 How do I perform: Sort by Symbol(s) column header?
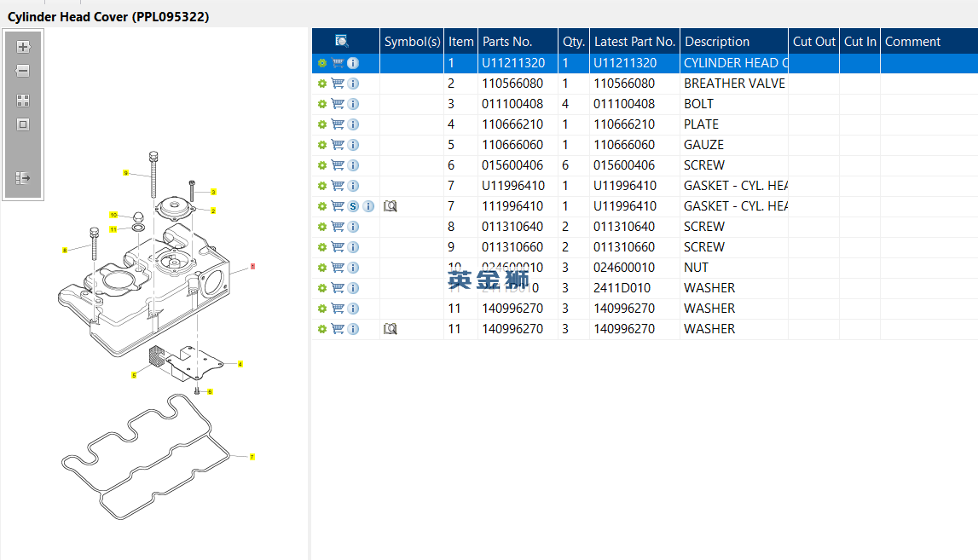[412, 41]
